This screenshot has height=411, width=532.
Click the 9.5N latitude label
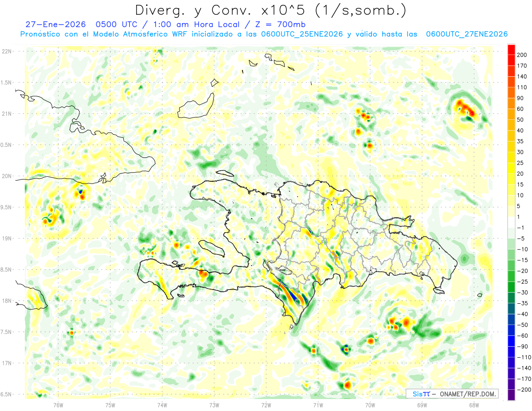(x=7, y=207)
